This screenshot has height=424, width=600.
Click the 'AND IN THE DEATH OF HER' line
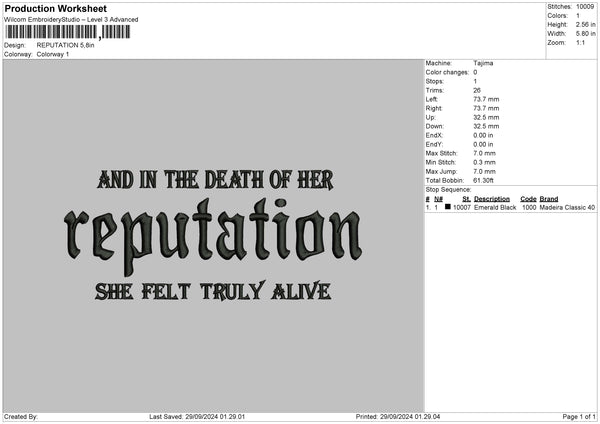point(215,180)
